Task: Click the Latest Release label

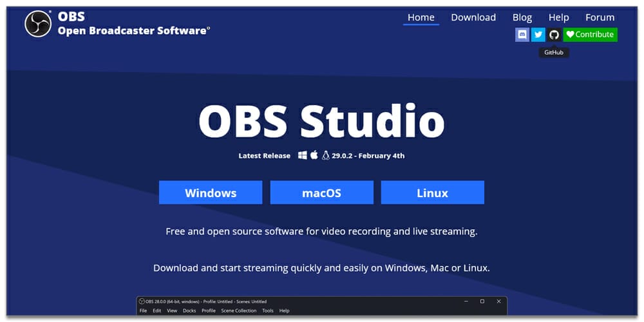Action: pyautogui.click(x=265, y=156)
